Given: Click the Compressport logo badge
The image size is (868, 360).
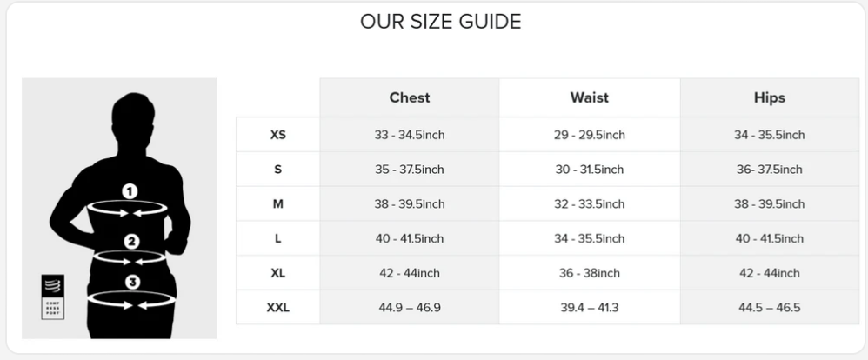Looking at the screenshot, I should (x=52, y=297).
